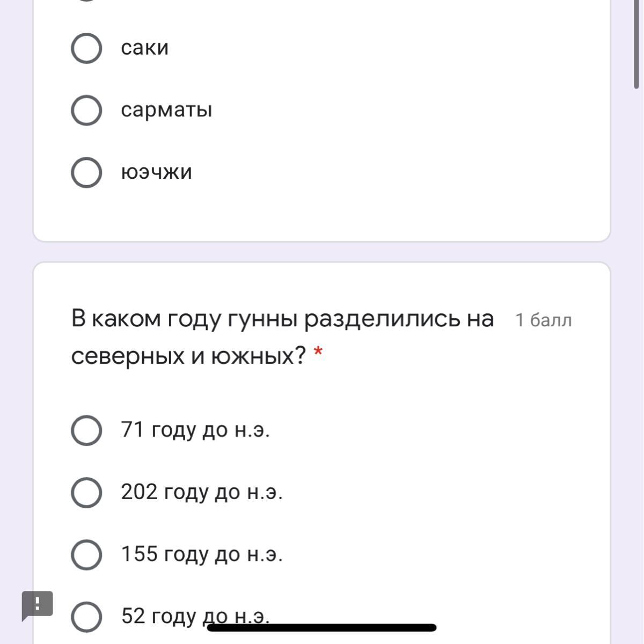Click the '1 балл' points label
Image resolution: width=644 pixels, height=644 pixels.
[x=543, y=320]
